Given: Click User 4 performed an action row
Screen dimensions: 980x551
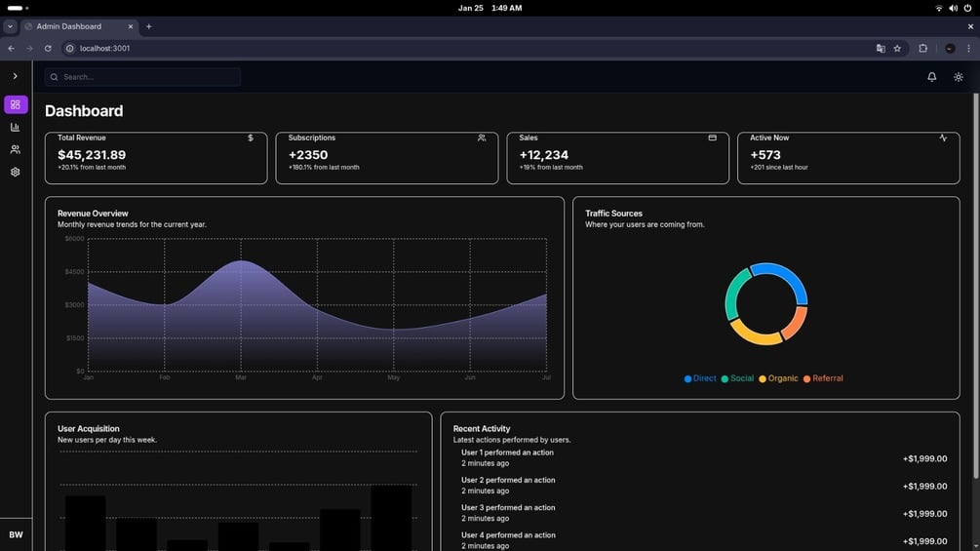Looking at the screenshot, I should tap(700, 540).
